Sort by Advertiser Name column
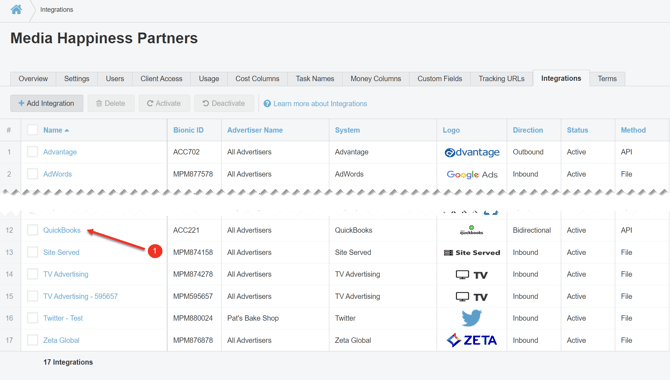The width and height of the screenshot is (670, 380). coord(255,130)
